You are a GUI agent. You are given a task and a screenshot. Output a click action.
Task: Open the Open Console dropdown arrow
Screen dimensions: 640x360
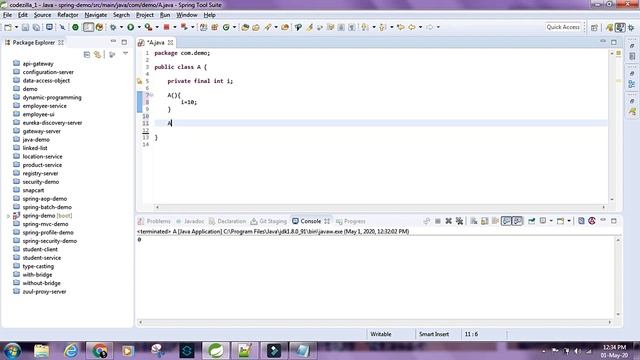coord(569,221)
